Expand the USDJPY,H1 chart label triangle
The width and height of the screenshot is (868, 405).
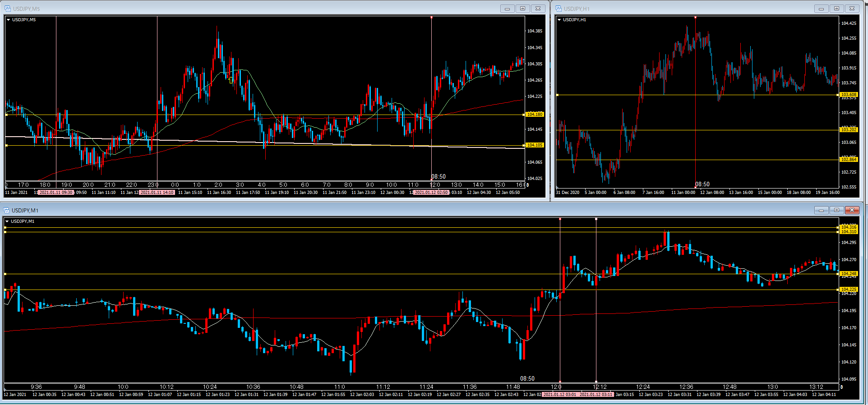559,20
